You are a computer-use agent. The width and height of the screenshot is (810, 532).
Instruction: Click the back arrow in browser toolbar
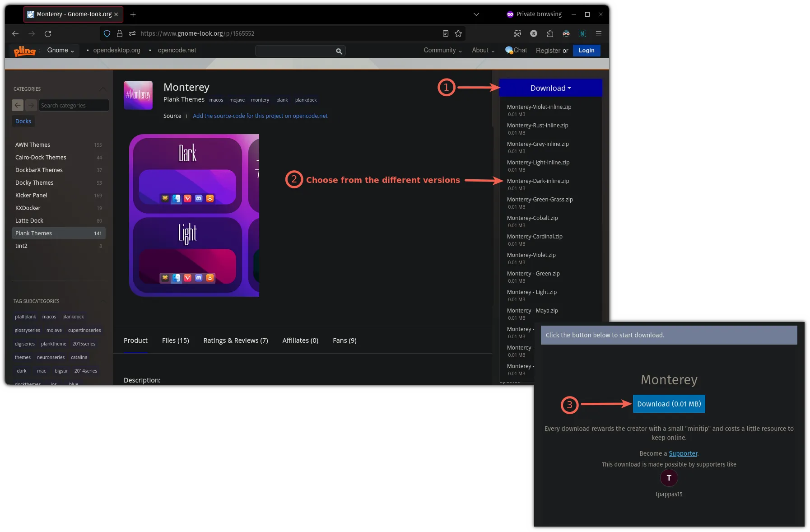click(x=15, y=33)
